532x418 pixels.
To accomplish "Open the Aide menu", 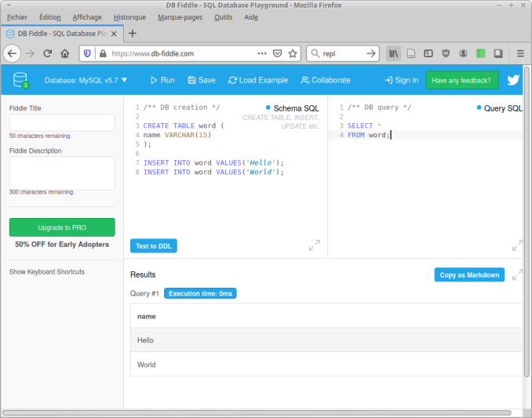I will 251,17.
